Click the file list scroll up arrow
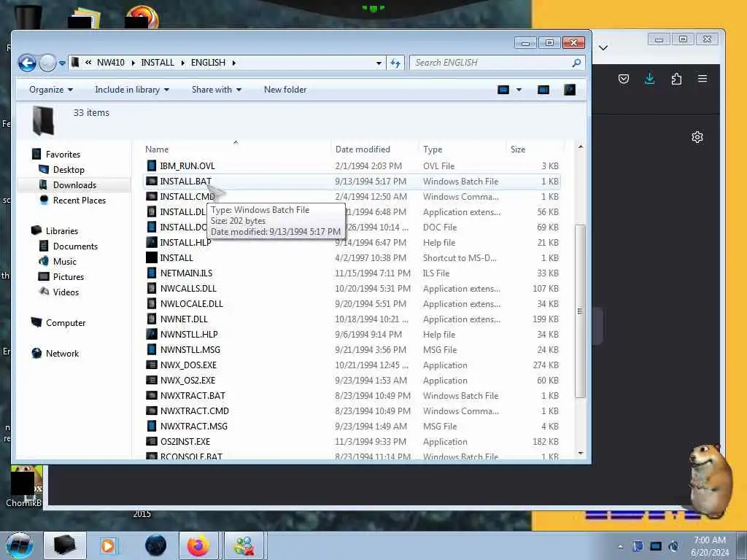Image resolution: width=747 pixels, height=560 pixels. 580,147
